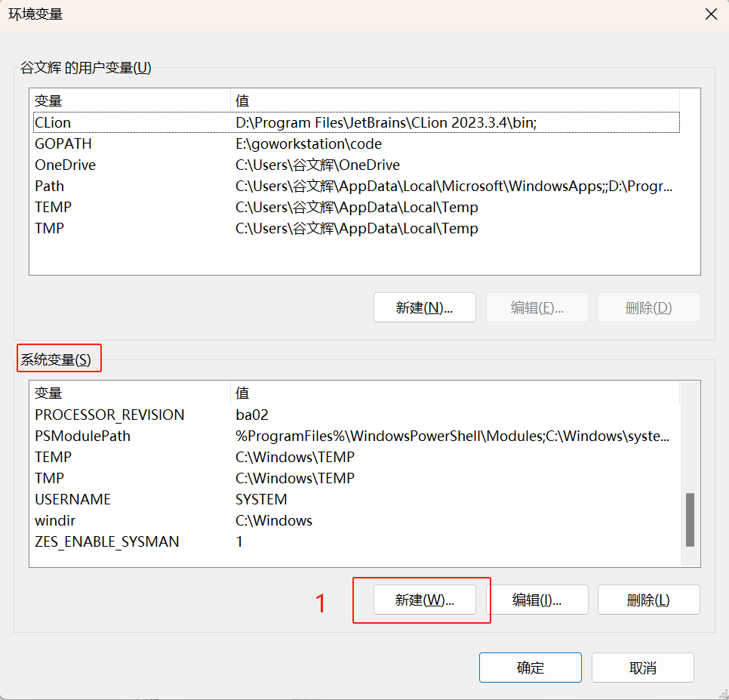Click the 变量 column header in system variables
The width and height of the screenshot is (729, 700).
coord(131,393)
